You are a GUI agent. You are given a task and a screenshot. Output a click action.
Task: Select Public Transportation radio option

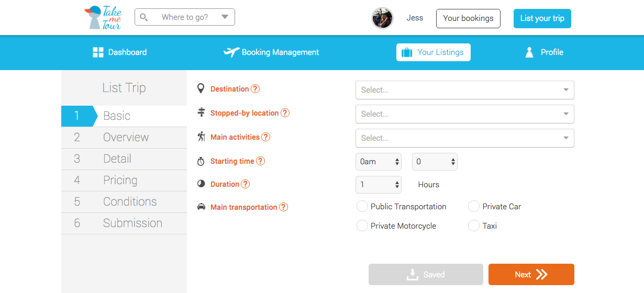[x=362, y=207]
